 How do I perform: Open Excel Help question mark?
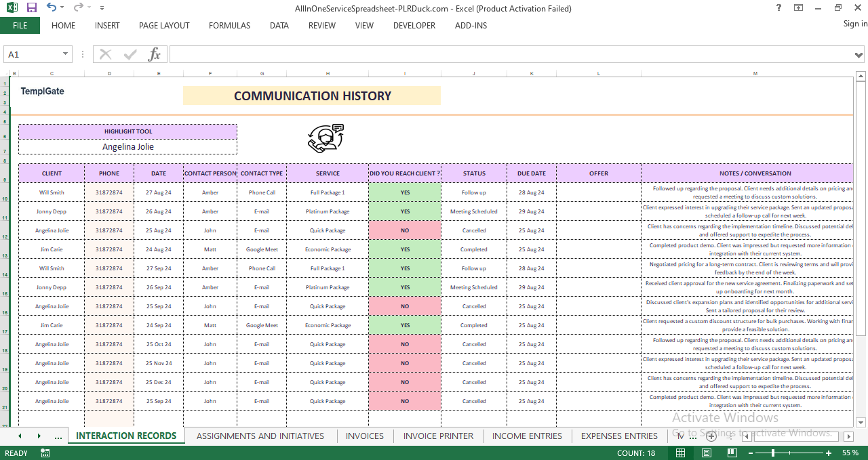pos(778,8)
